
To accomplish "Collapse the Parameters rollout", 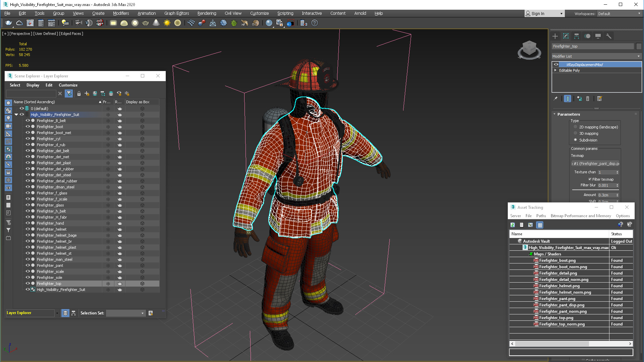I will (555, 114).
